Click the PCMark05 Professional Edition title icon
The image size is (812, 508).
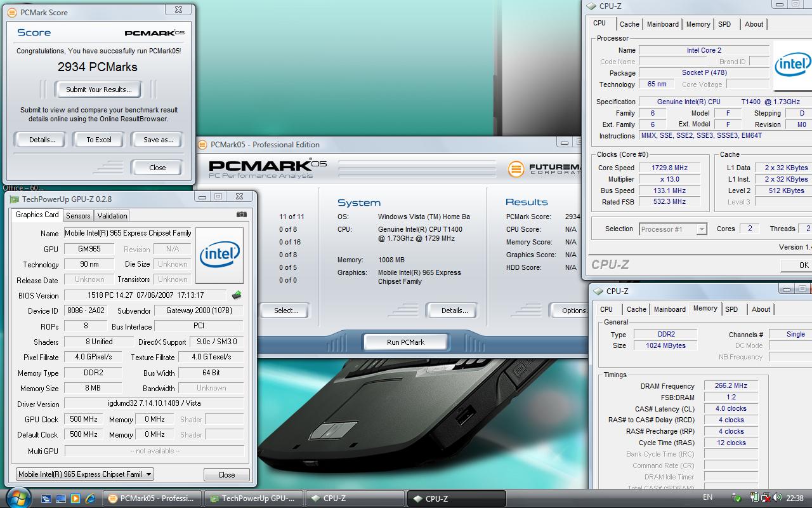tap(203, 145)
